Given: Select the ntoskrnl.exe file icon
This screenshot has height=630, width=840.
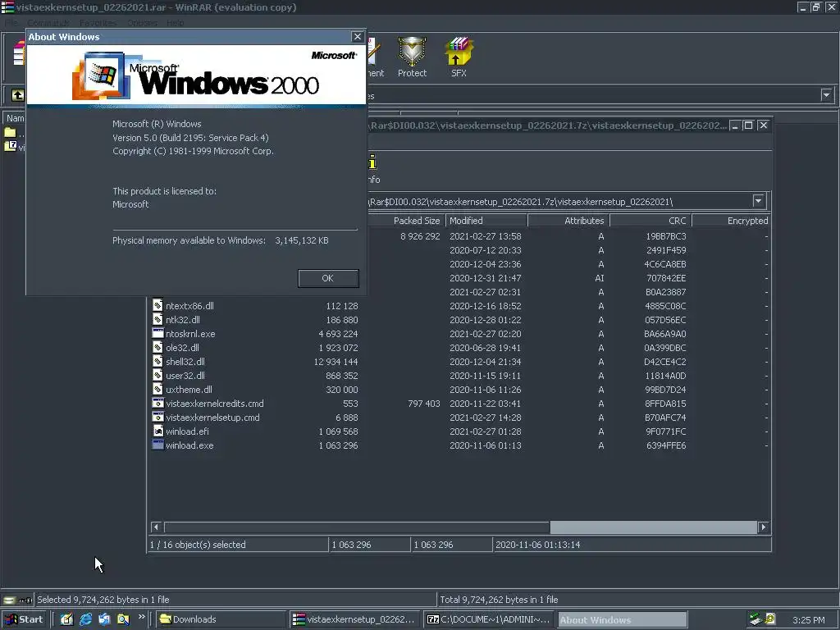Looking at the screenshot, I should (157, 333).
